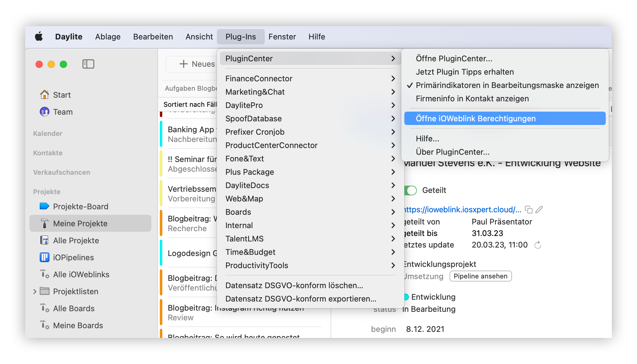Viewport: 637px width, 364px height.
Task: Open Hilfe... in PluginCenter submenu
Action: pos(505,139)
